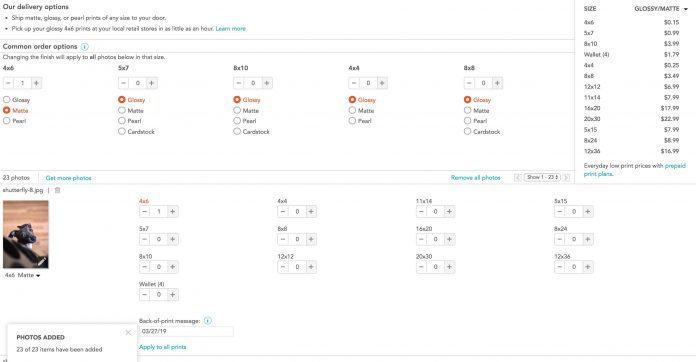Viewport: 696px width, 362px height.
Task: Pick Pearl finish for 8x8
Action: pyautogui.click(x=467, y=121)
